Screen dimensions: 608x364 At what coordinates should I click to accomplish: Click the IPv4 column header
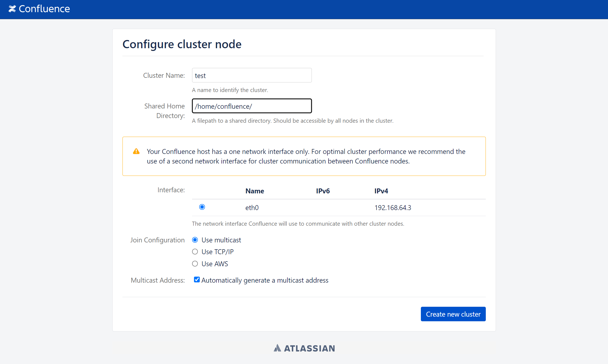(381, 191)
